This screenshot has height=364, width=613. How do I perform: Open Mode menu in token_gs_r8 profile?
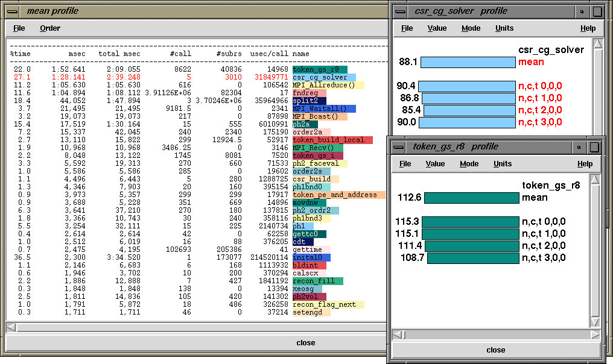(x=469, y=164)
